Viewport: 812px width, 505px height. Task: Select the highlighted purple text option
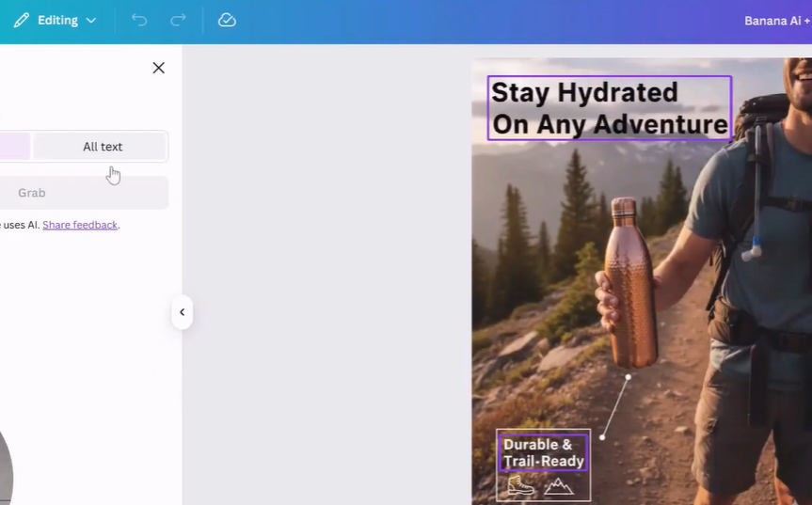point(14,147)
